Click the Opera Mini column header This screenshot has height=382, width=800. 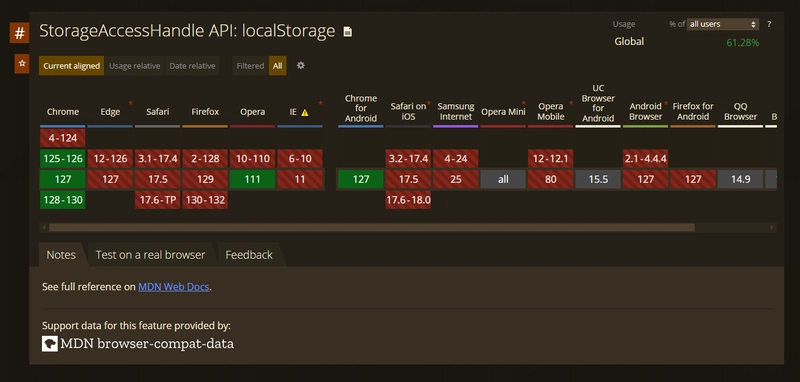pos(503,112)
